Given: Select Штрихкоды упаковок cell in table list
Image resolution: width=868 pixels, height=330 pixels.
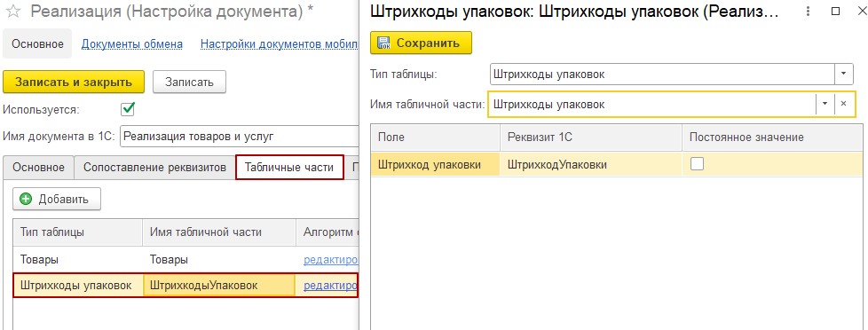Looking at the screenshot, I should click(78, 286).
